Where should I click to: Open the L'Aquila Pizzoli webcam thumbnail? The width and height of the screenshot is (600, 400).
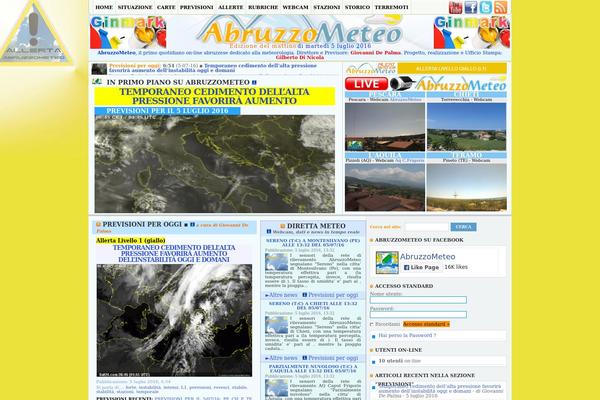click(385, 188)
